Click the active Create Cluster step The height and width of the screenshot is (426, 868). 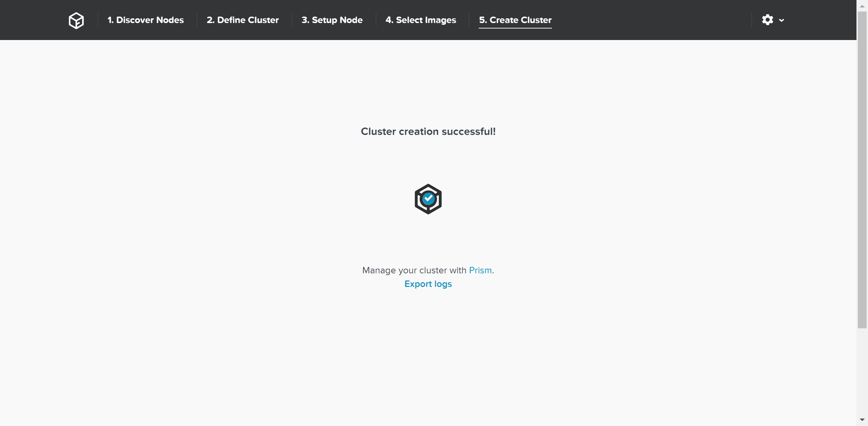pos(515,20)
